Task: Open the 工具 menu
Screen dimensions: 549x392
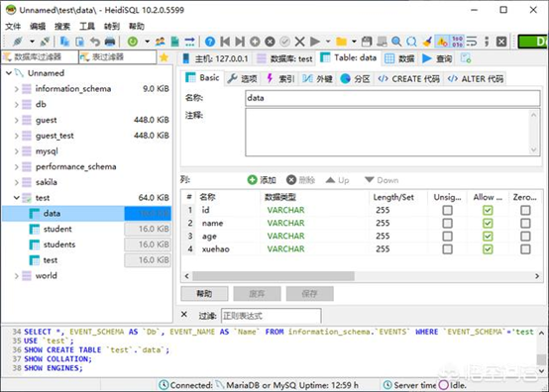Action: click(x=87, y=26)
